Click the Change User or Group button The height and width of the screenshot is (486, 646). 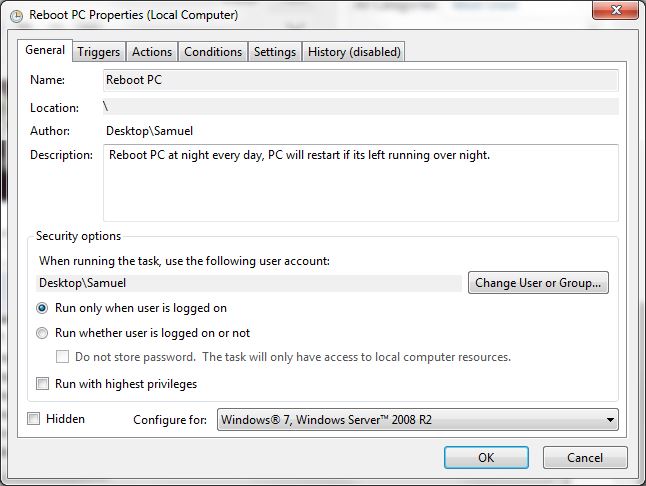[538, 283]
